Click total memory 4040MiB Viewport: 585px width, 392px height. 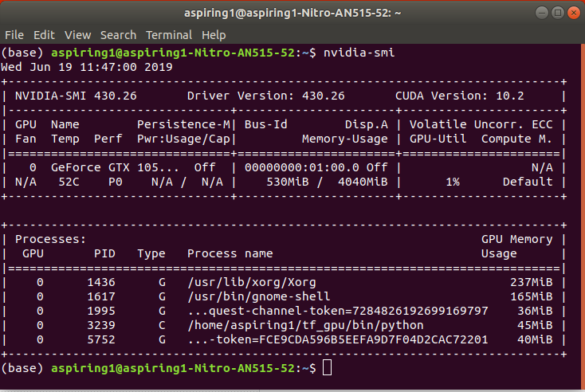pyautogui.click(x=363, y=182)
